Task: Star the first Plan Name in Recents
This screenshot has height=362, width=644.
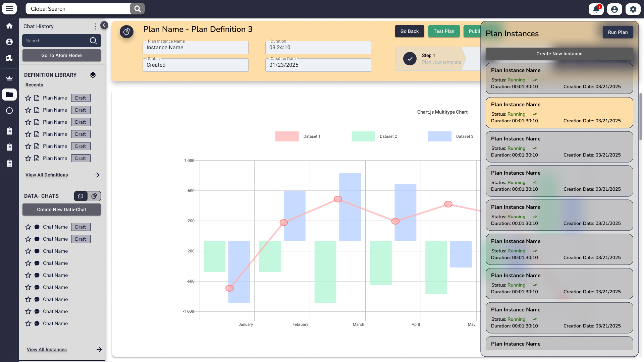Action: (28, 98)
